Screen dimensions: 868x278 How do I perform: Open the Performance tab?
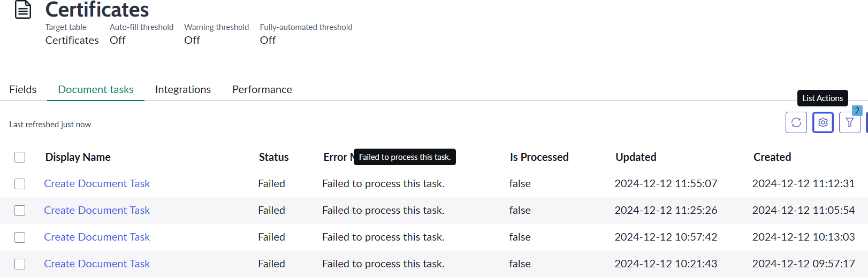pyautogui.click(x=262, y=89)
